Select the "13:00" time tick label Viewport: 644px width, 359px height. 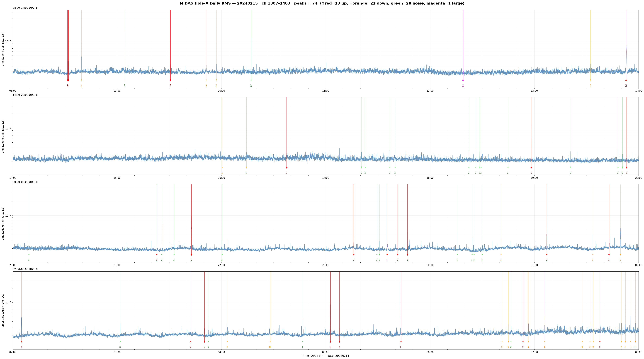point(534,91)
